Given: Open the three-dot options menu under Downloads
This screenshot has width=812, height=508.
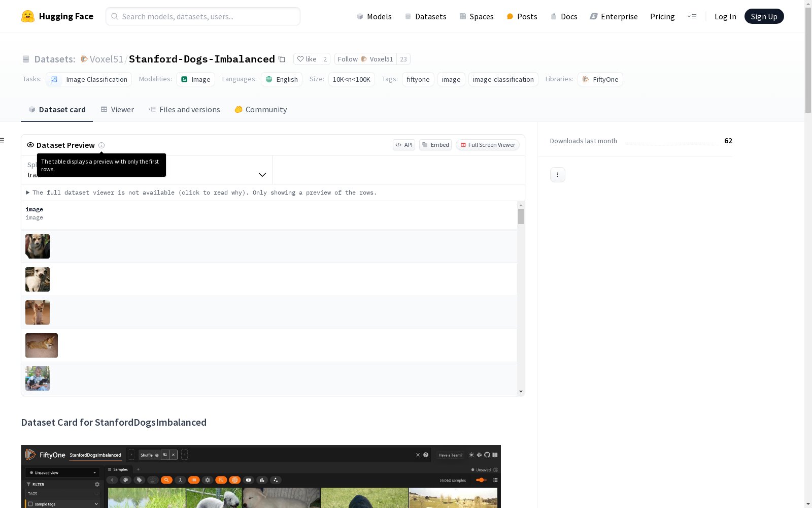Looking at the screenshot, I should [x=558, y=175].
